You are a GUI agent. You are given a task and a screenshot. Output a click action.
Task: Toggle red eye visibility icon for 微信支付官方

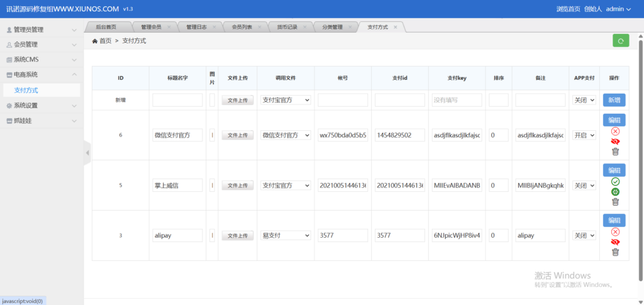coord(615,141)
